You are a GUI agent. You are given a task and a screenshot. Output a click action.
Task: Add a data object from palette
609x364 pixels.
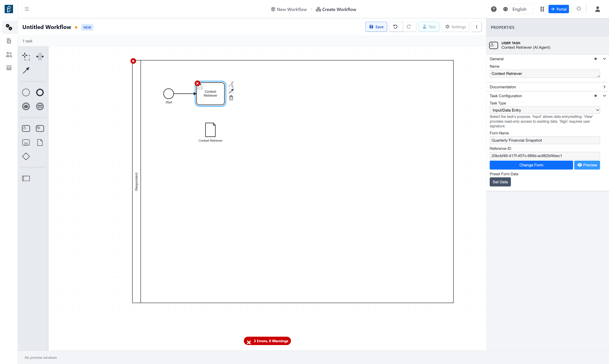click(x=40, y=143)
